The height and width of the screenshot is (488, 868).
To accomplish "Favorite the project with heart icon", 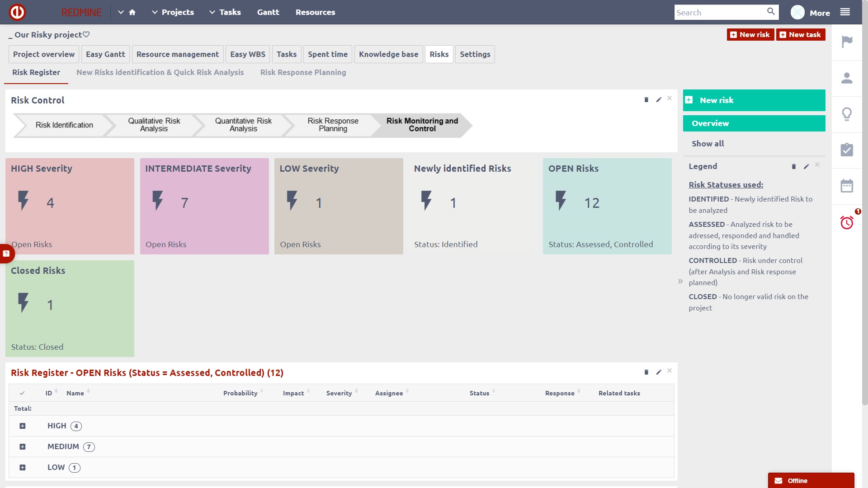I will click(x=86, y=34).
